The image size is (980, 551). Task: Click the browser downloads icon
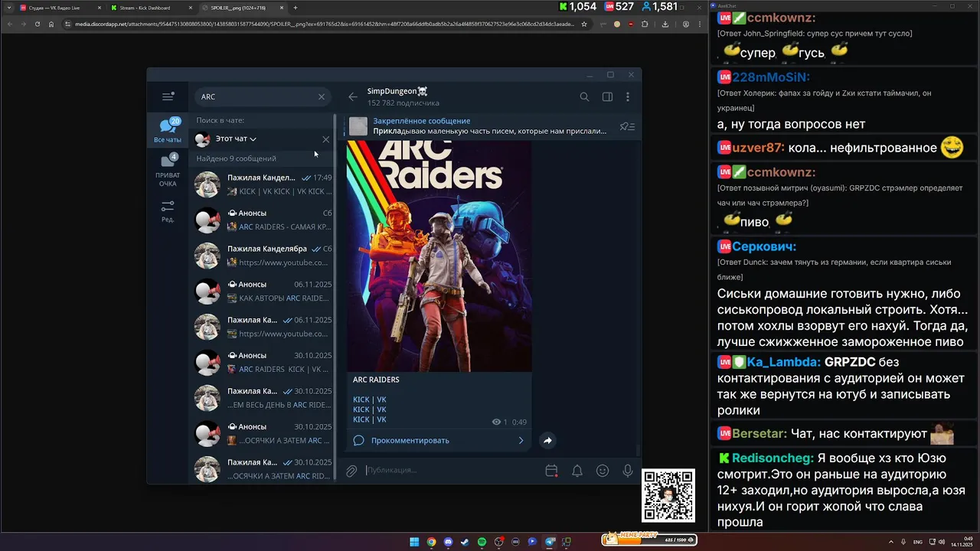(x=665, y=24)
